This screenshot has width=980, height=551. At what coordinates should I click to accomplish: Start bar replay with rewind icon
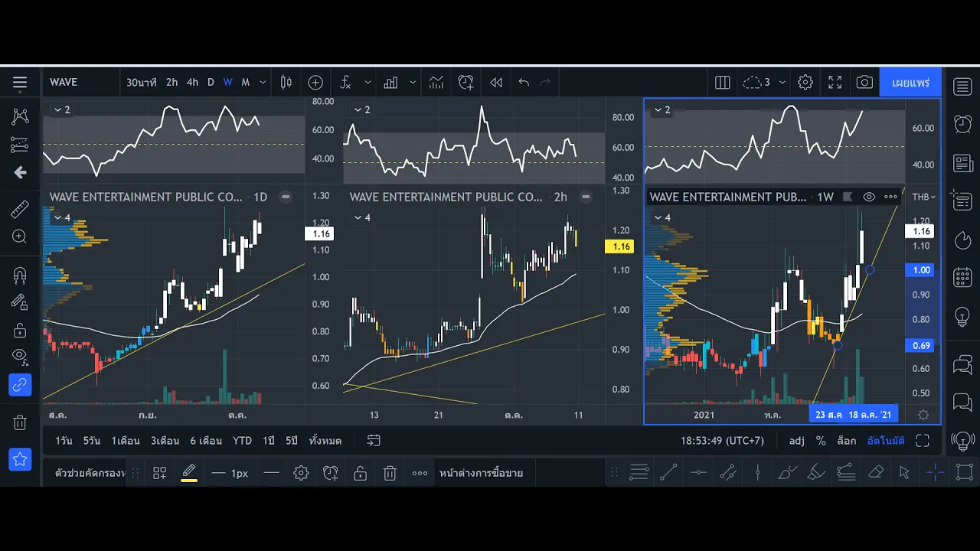click(496, 83)
